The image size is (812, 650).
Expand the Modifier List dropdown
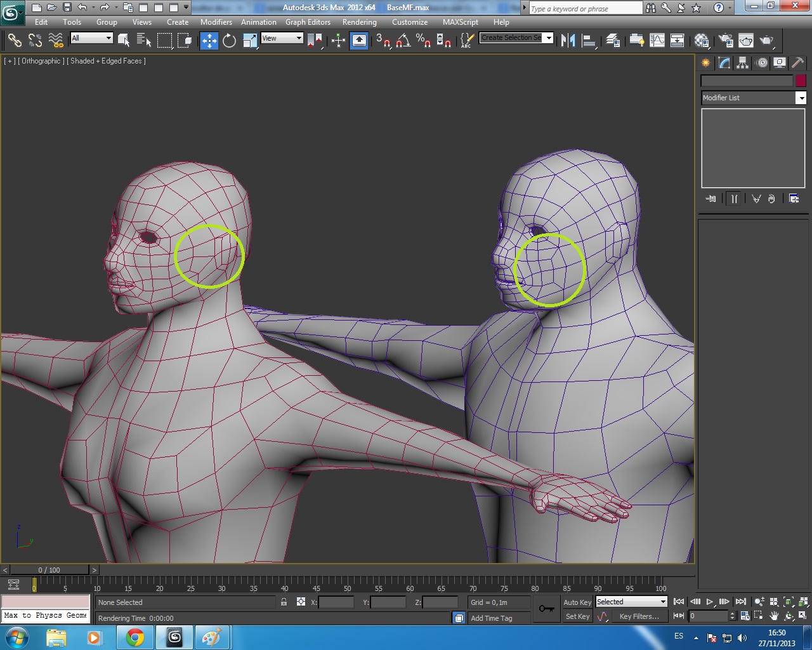(x=801, y=98)
